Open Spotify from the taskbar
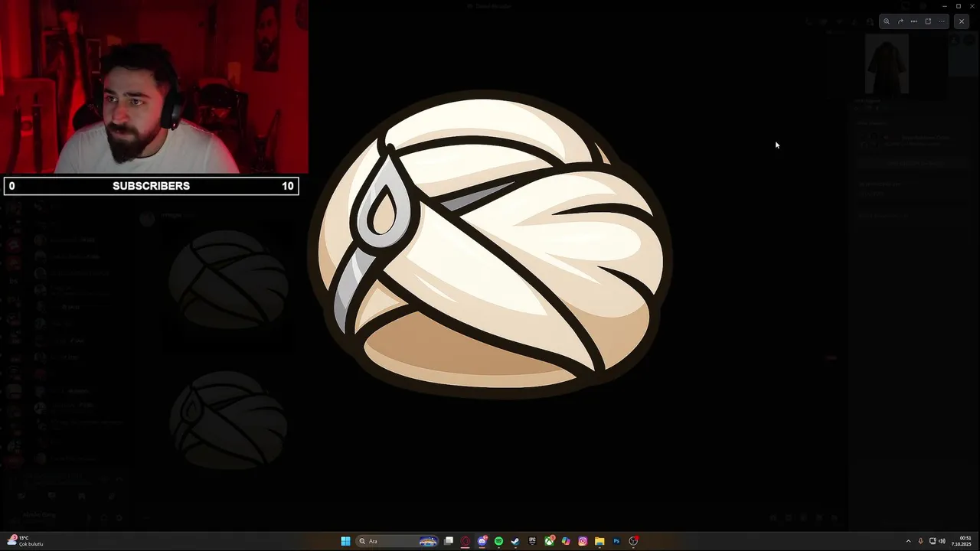 (499, 541)
